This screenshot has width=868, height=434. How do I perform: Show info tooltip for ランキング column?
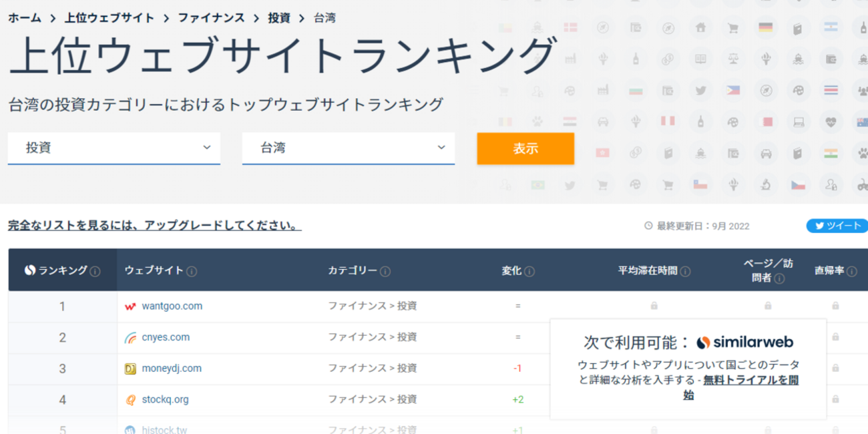[95, 271]
